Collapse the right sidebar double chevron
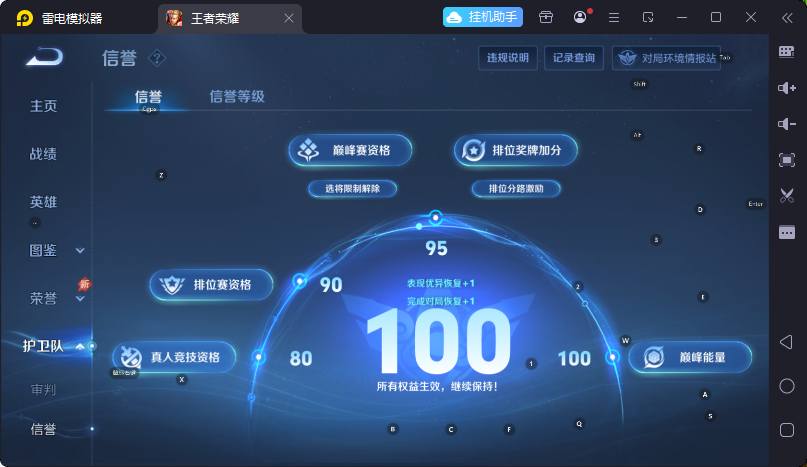This screenshot has height=467, width=807. pos(787,18)
